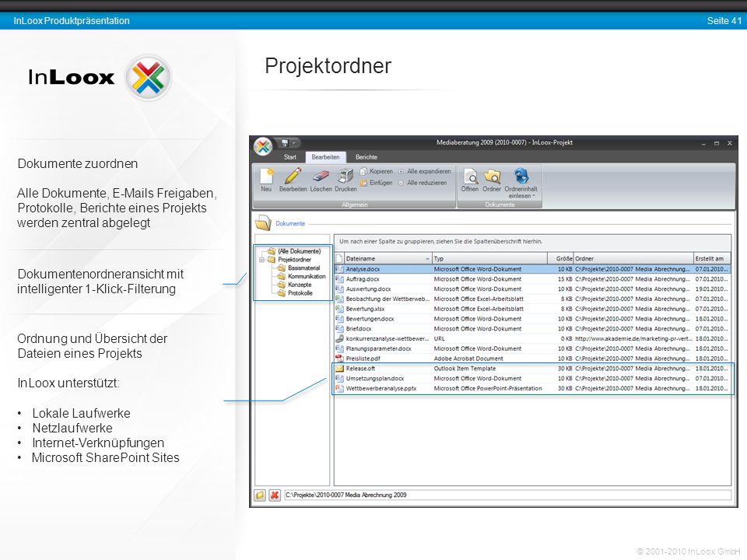Click the Word icon of Umsetzungsplan.docx
Screen dimensions: 747x560
tap(339, 379)
